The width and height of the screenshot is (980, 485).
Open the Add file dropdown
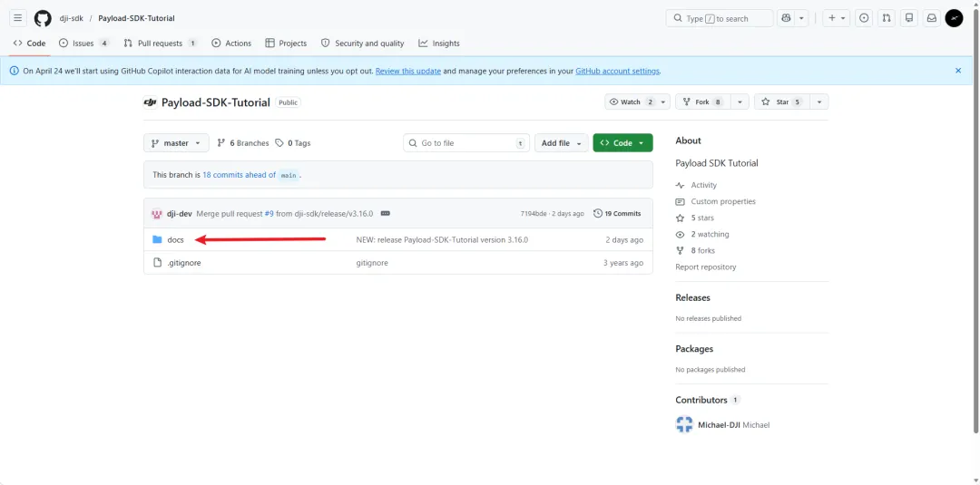coord(562,143)
